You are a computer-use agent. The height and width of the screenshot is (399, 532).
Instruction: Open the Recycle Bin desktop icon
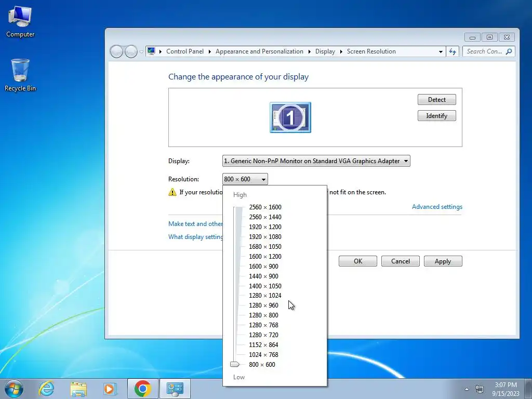coord(20,75)
